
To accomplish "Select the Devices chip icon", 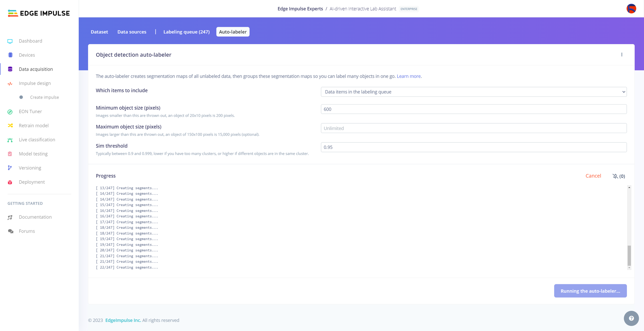I will click(x=10, y=55).
